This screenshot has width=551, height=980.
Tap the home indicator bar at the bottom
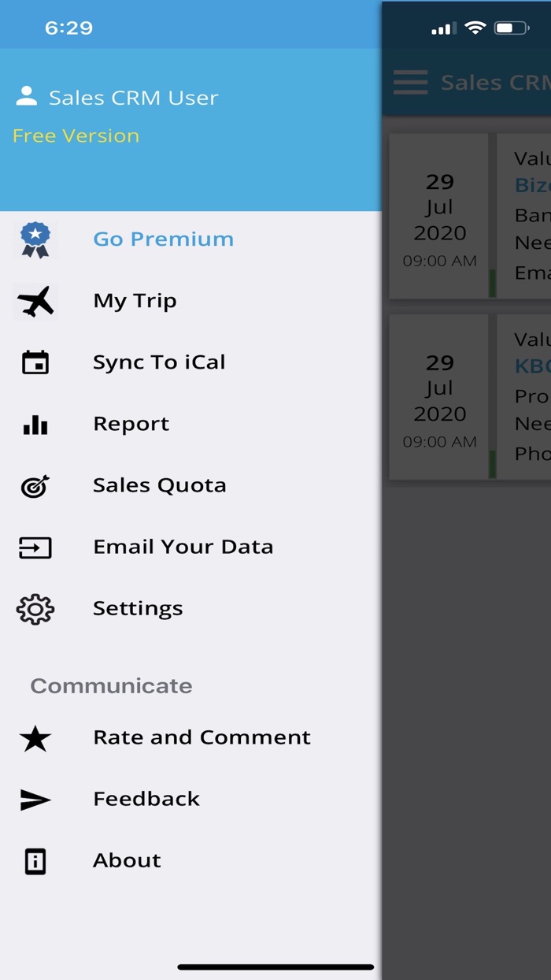(275, 967)
